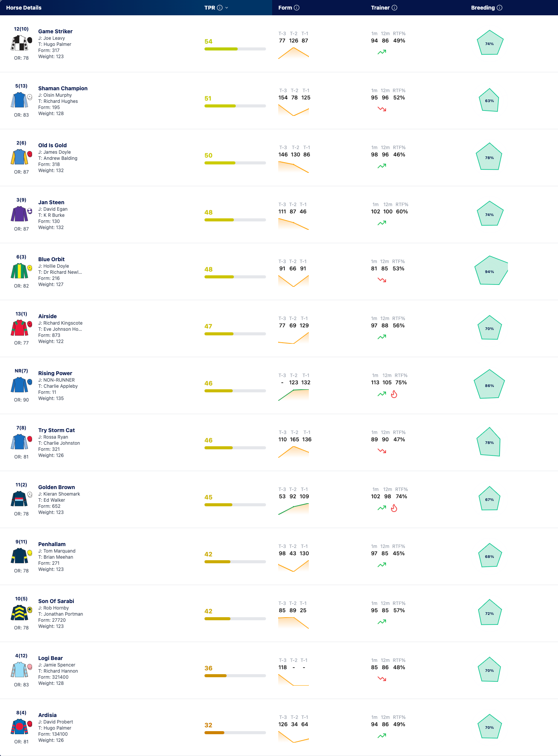Screen dimensions: 558x756
Task: Click Blue Orbit's 94% breeding pentagon
Action: click(491, 271)
